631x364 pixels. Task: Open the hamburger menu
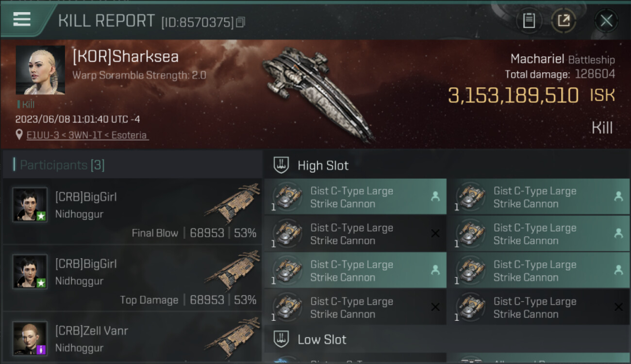[x=22, y=19]
